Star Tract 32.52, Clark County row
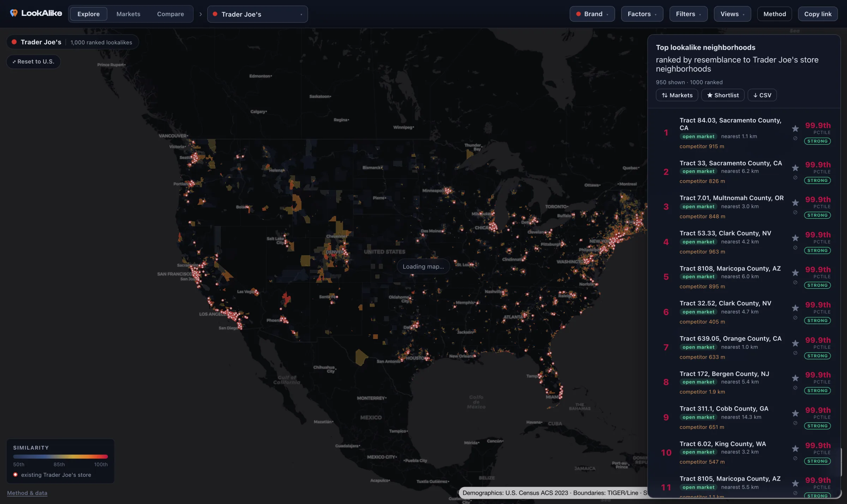This screenshot has width=847, height=504. (x=795, y=308)
